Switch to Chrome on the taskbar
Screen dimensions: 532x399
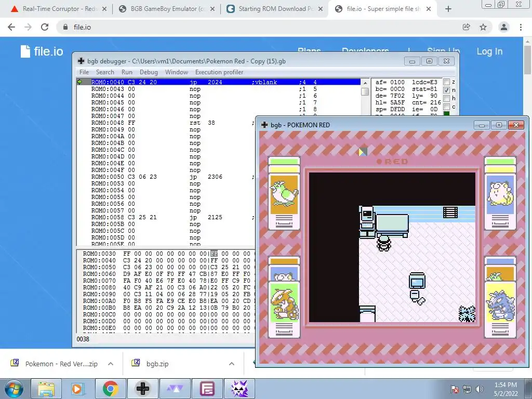[x=110, y=389]
